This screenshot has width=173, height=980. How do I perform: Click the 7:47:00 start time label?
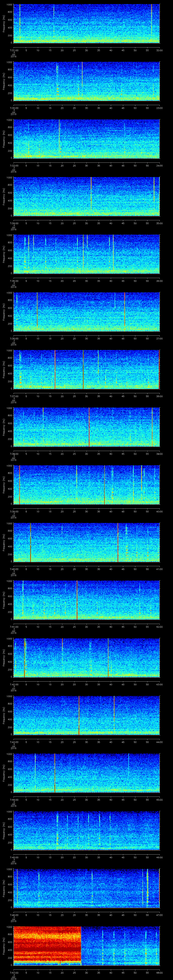[x=14, y=972]
